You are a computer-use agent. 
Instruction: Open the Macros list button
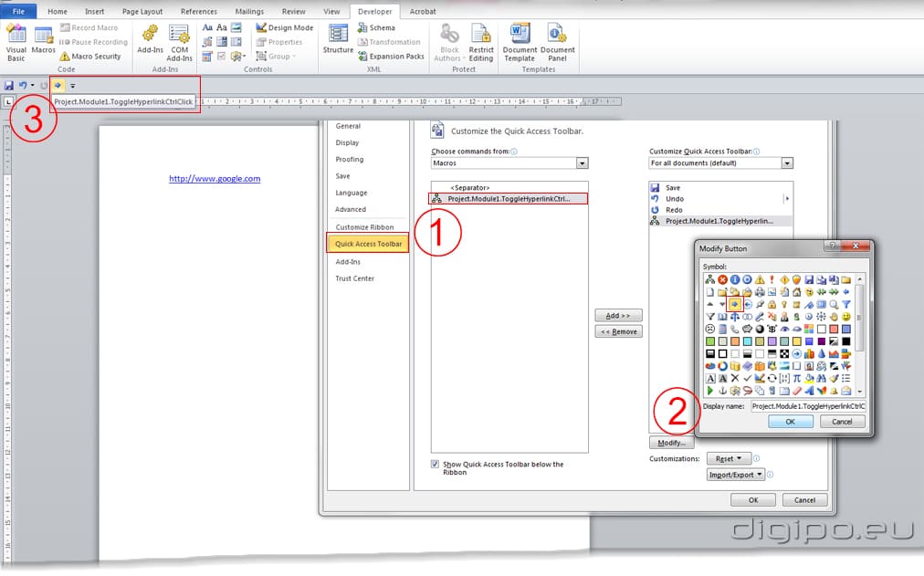pyautogui.click(x=43, y=40)
